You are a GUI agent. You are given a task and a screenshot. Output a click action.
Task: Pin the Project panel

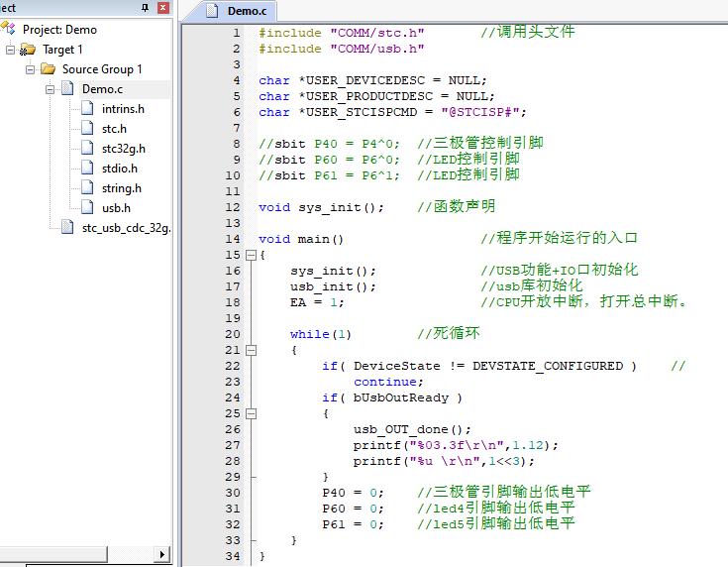click(145, 8)
